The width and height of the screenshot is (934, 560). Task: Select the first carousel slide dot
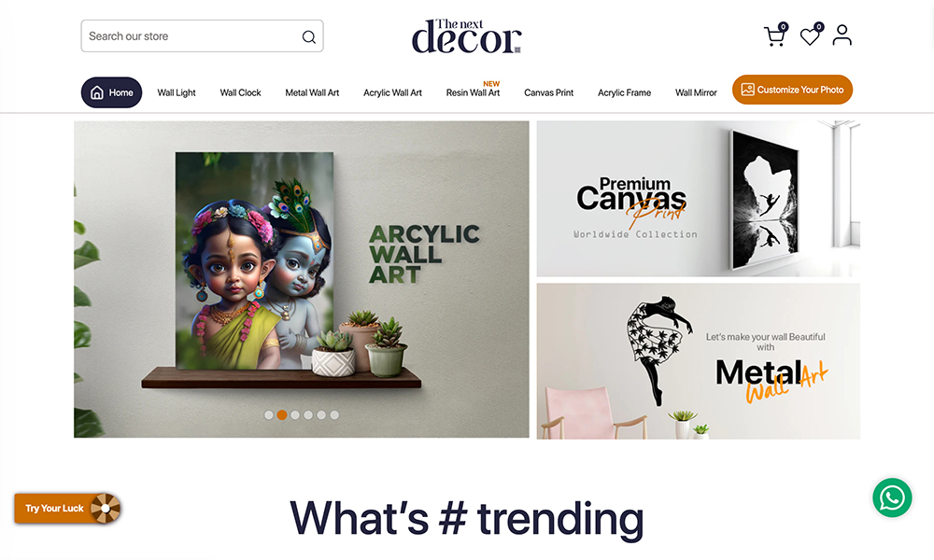point(269,414)
